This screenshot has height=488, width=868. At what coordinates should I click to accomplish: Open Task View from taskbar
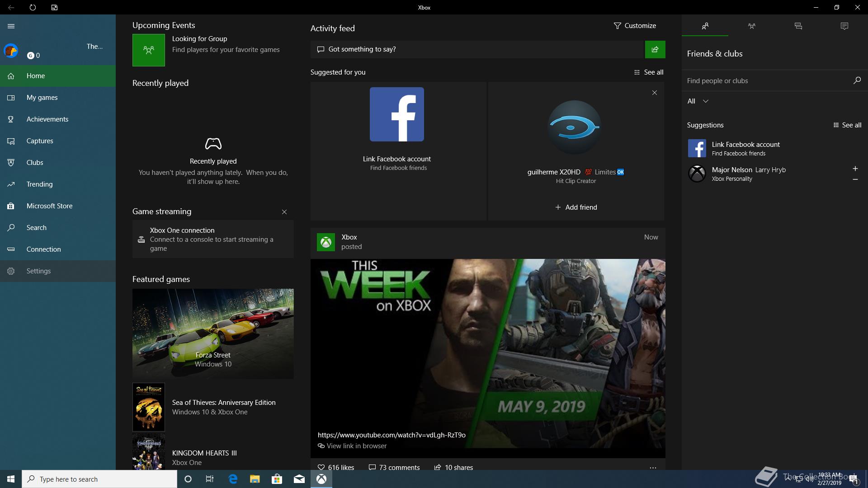tap(210, 479)
